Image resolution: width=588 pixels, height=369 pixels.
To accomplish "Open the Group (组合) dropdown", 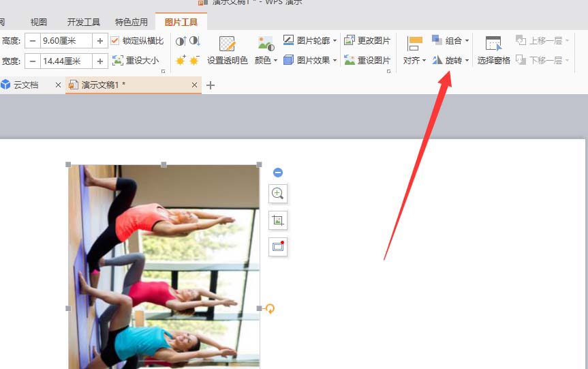I will pos(450,40).
